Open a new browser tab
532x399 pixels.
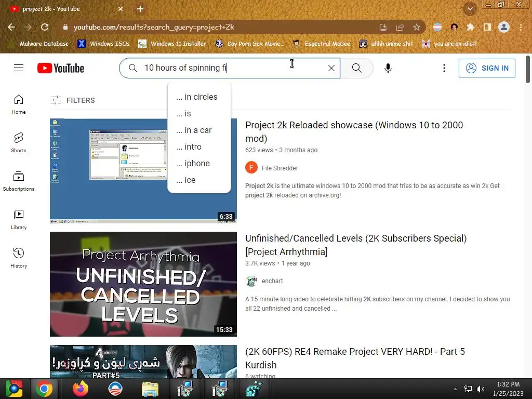click(x=140, y=9)
